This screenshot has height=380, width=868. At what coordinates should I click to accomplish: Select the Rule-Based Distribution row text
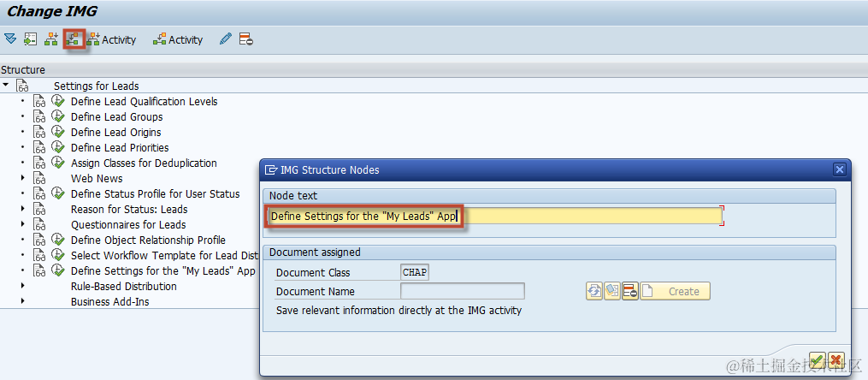(x=124, y=287)
